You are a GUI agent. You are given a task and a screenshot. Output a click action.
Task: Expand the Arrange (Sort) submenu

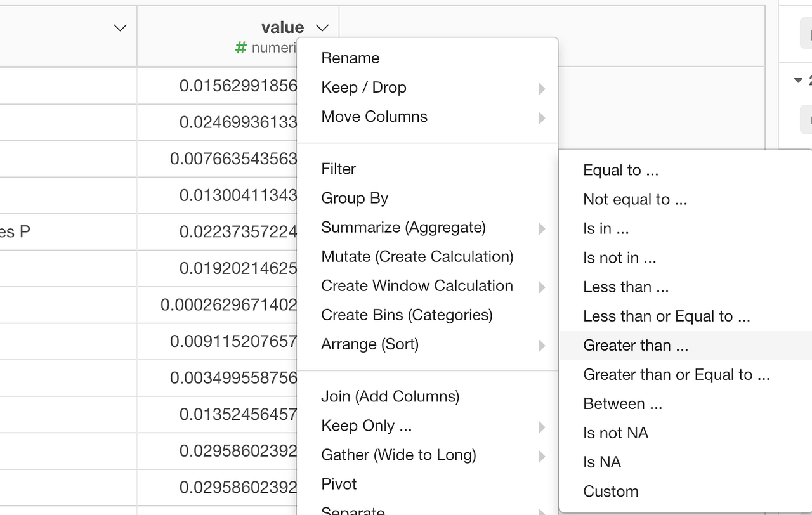[x=369, y=344]
